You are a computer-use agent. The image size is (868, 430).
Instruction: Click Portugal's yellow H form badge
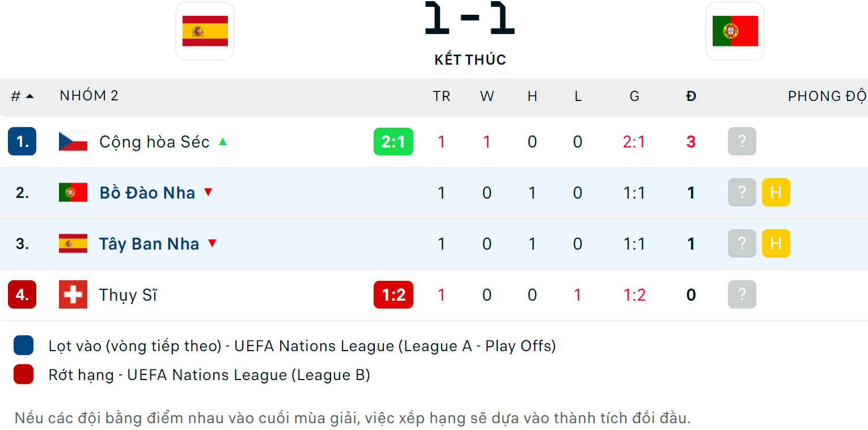[x=776, y=192]
